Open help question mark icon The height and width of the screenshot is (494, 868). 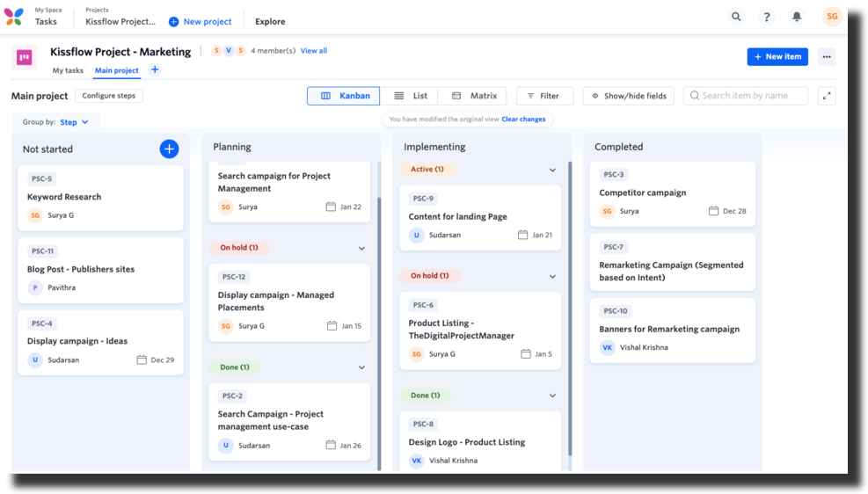pos(766,18)
